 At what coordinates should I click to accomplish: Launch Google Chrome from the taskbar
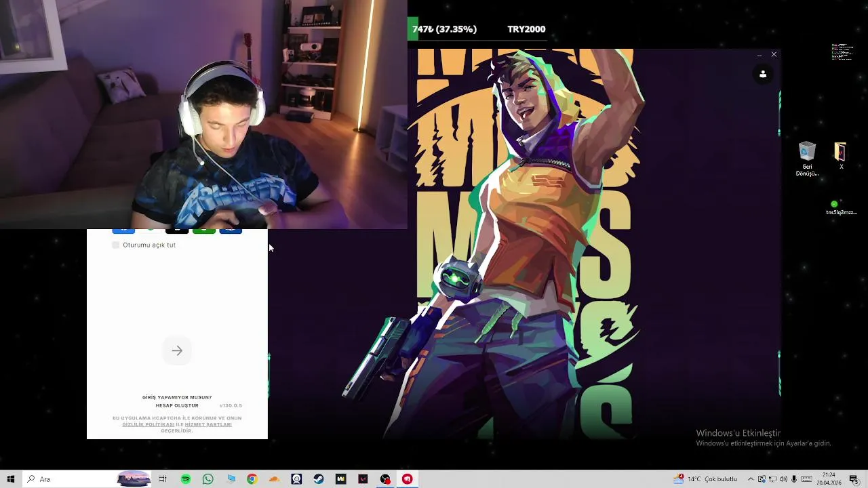pos(252,479)
